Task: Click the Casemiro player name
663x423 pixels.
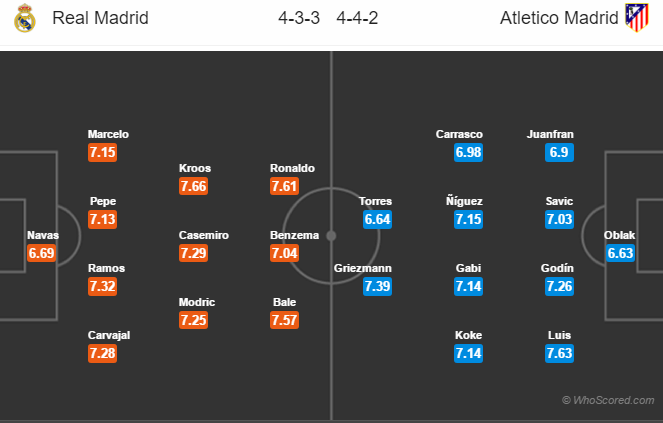Action: click(x=204, y=235)
